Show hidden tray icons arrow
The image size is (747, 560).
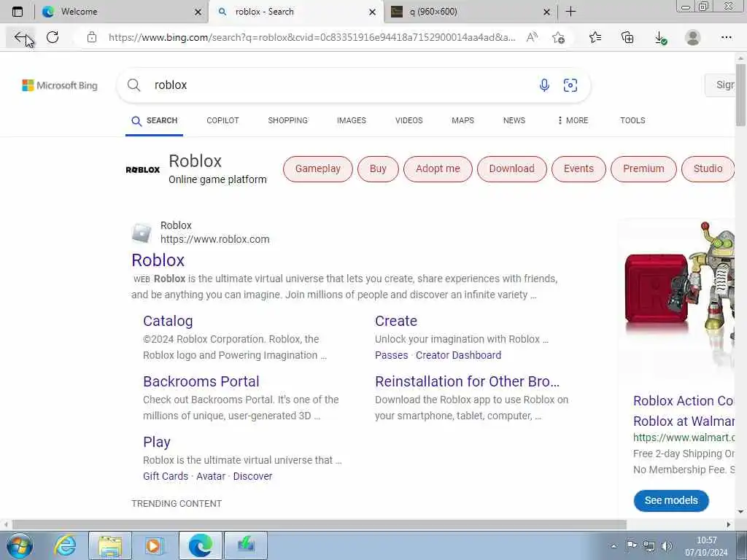[x=614, y=546]
